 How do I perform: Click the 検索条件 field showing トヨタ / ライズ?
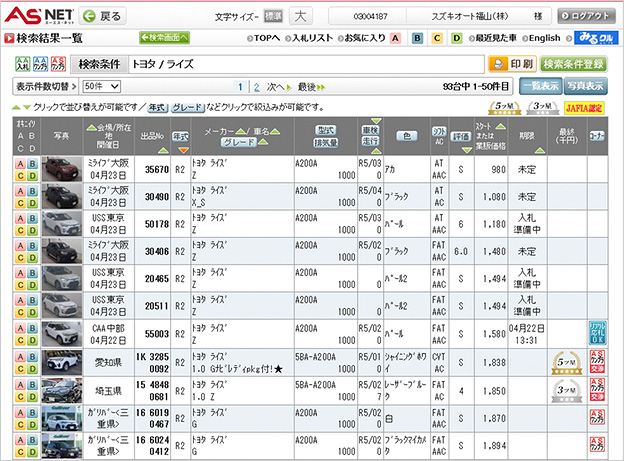pyautogui.click(x=306, y=64)
